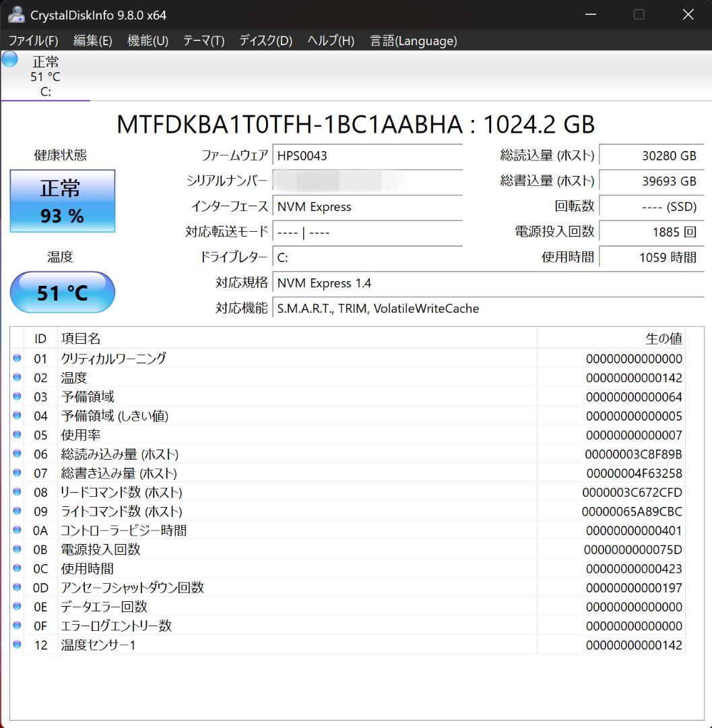Click total host reads value 30280 GB
Image resolution: width=712 pixels, height=728 pixels.
pyautogui.click(x=651, y=156)
